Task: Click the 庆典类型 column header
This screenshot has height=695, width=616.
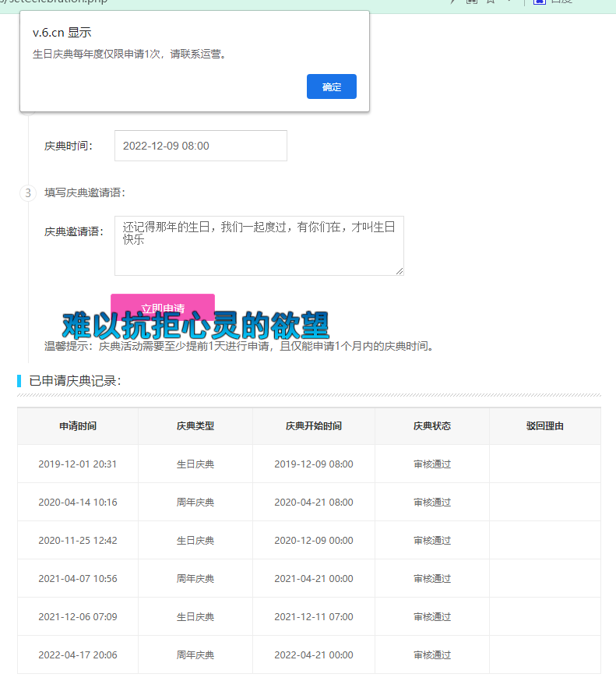Action: 195,426
